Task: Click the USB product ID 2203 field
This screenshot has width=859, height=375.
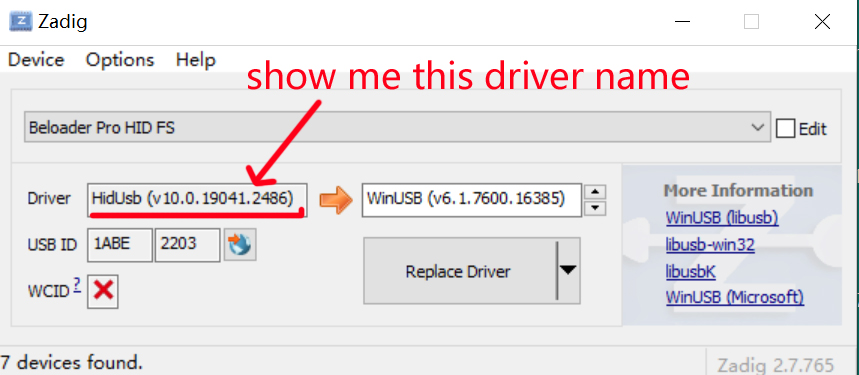Action: pyautogui.click(x=187, y=245)
